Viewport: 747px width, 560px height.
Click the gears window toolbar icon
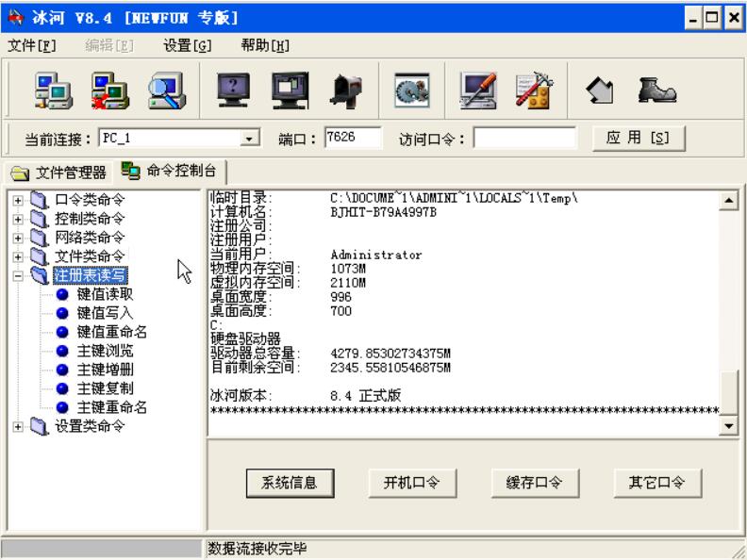(412, 90)
